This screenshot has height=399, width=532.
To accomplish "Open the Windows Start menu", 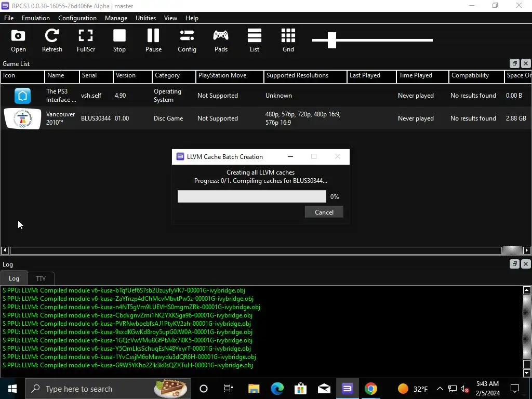I will [12, 389].
